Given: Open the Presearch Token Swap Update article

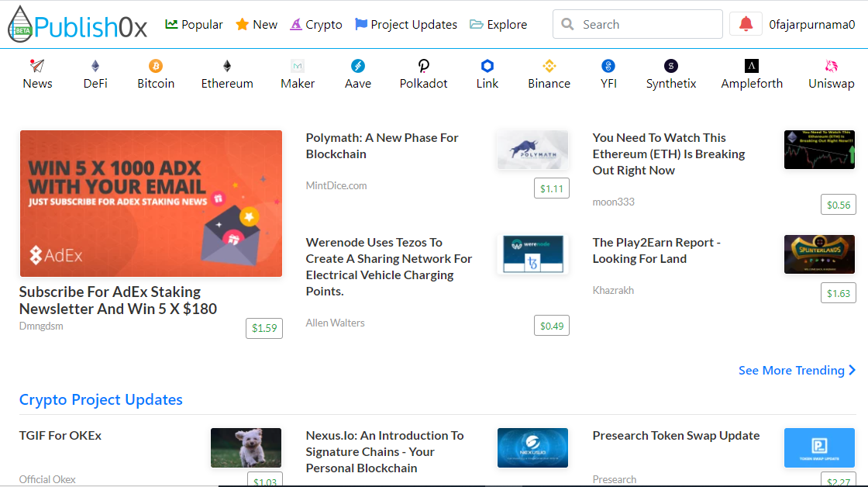Looking at the screenshot, I should pyautogui.click(x=676, y=436).
